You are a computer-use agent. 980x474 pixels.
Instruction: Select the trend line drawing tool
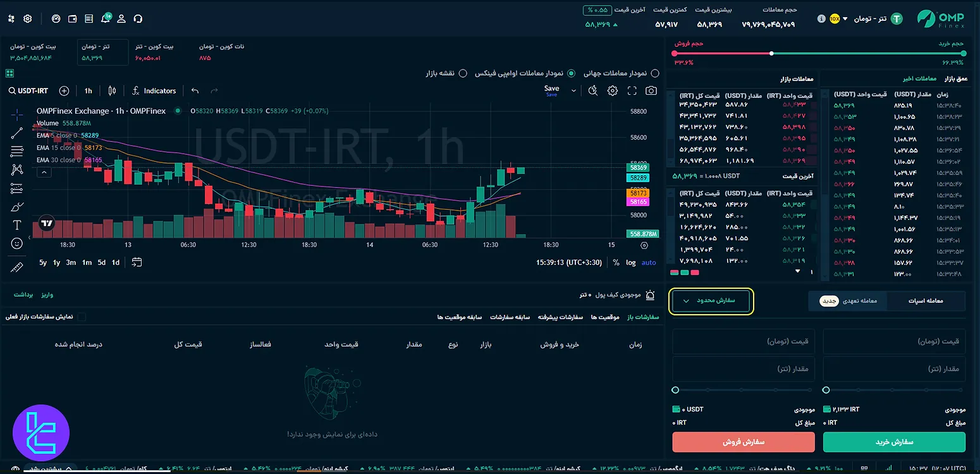coord(17,133)
